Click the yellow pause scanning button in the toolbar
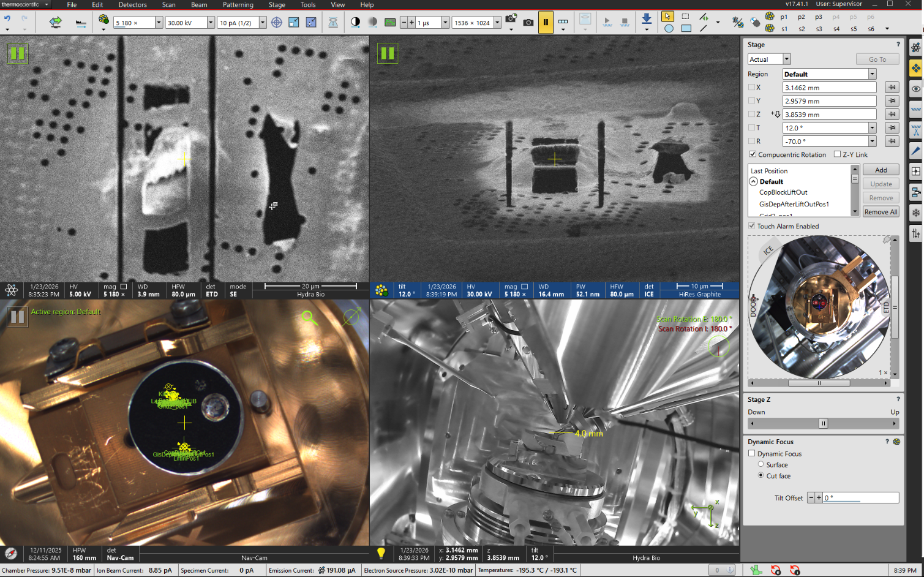Screen dimensions: 924x577 (x=545, y=23)
